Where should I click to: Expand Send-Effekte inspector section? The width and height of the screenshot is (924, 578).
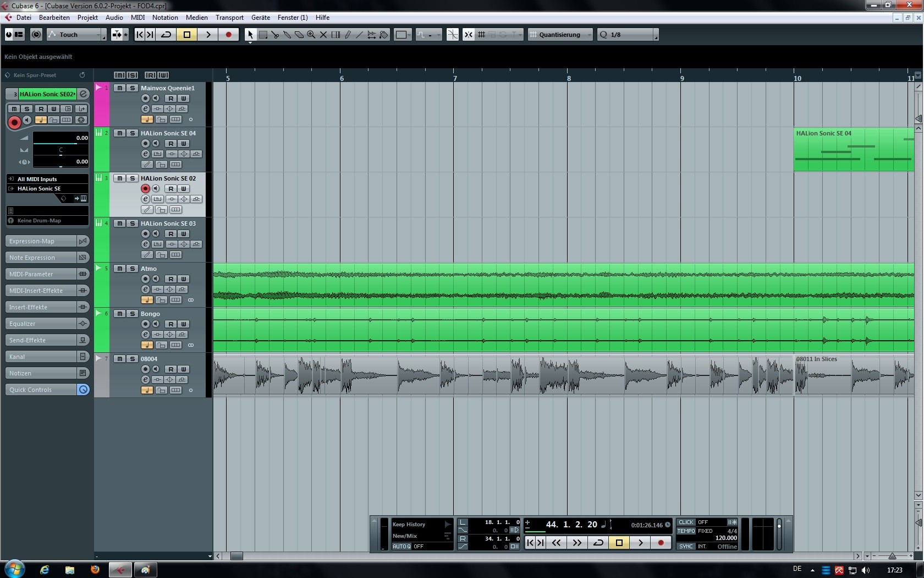[x=47, y=340]
